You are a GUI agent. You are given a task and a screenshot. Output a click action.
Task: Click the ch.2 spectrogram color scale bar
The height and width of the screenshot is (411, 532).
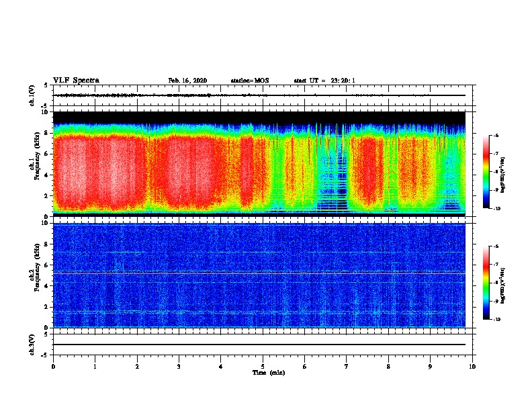click(486, 283)
